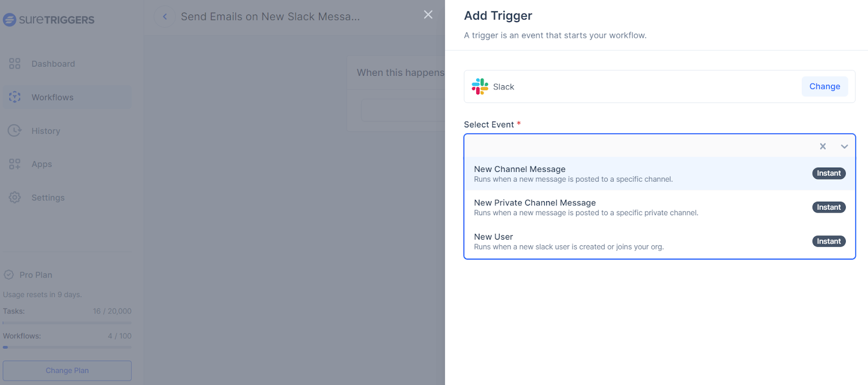Click Change to pick another app

pos(825,87)
